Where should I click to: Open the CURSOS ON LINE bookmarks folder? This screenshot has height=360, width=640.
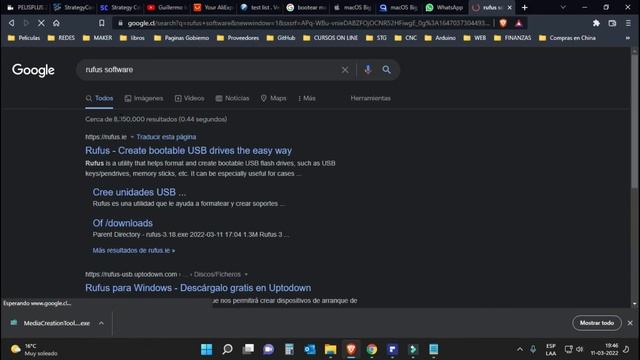(331, 38)
